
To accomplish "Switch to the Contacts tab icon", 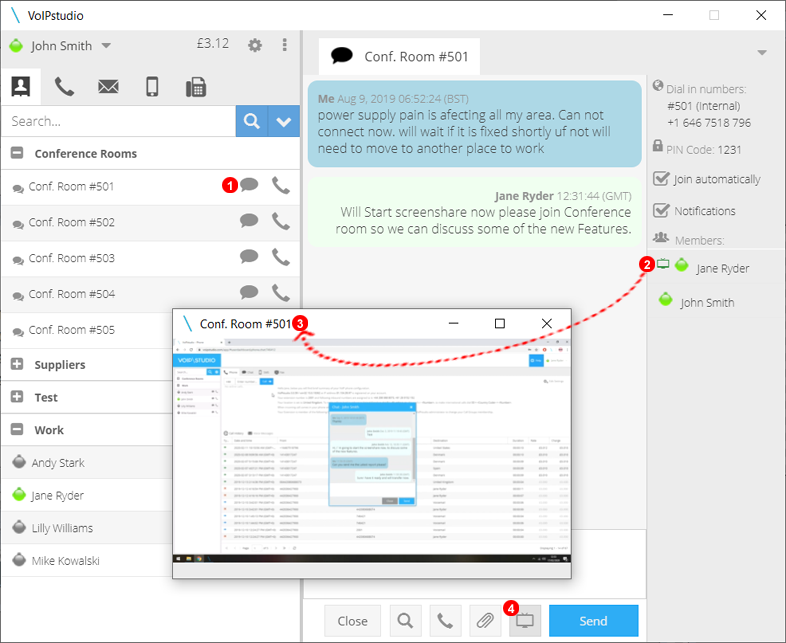I will click(21, 87).
